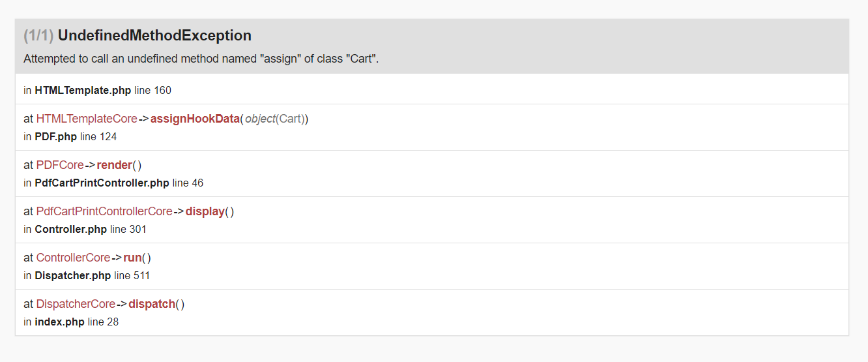Expand the Dispatcher.php line 511 trace

[87, 276]
